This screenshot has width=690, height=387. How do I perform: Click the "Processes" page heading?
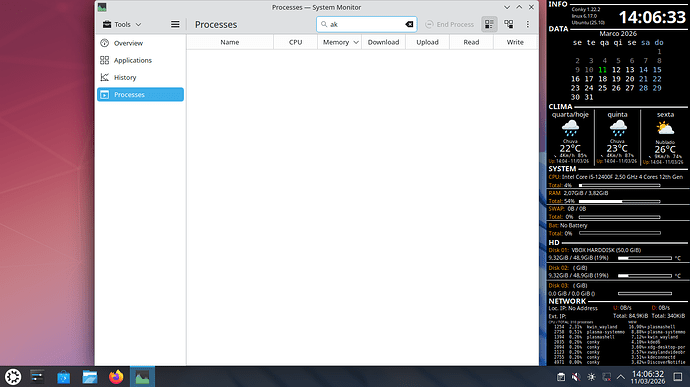[x=216, y=25]
